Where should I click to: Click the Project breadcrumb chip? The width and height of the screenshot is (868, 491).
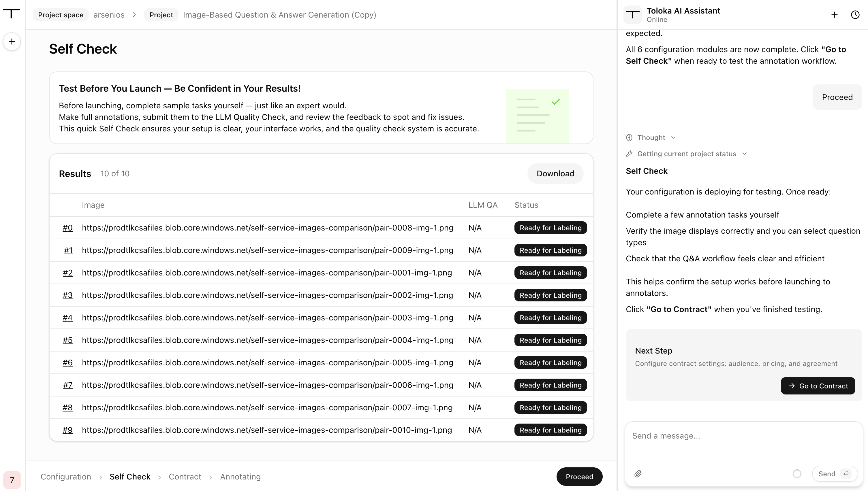tap(161, 15)
